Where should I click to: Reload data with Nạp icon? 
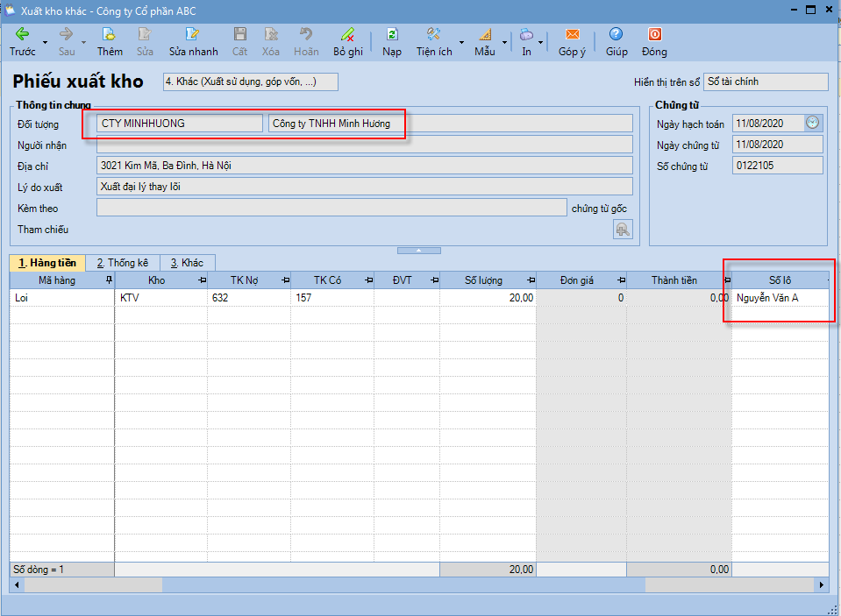tap(392, 34)
